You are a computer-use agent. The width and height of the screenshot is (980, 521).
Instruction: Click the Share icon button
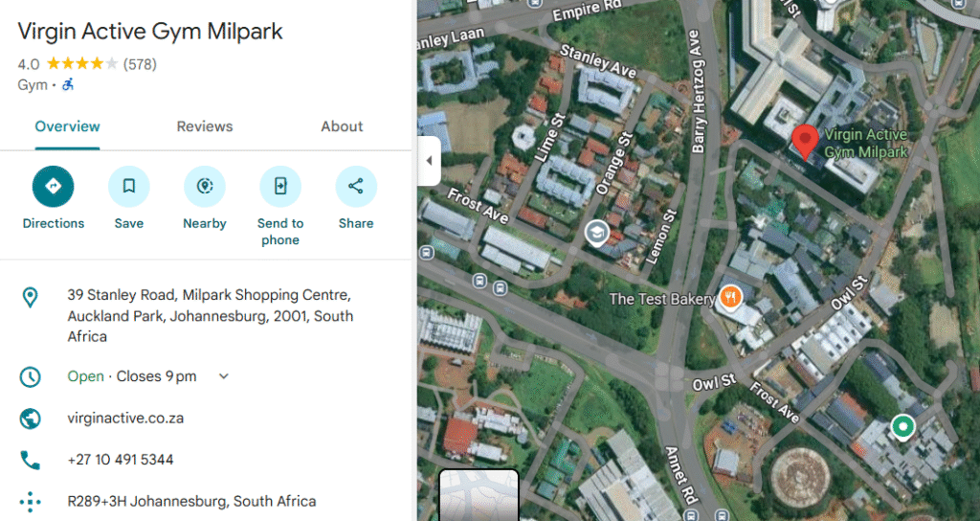(355, 187)
